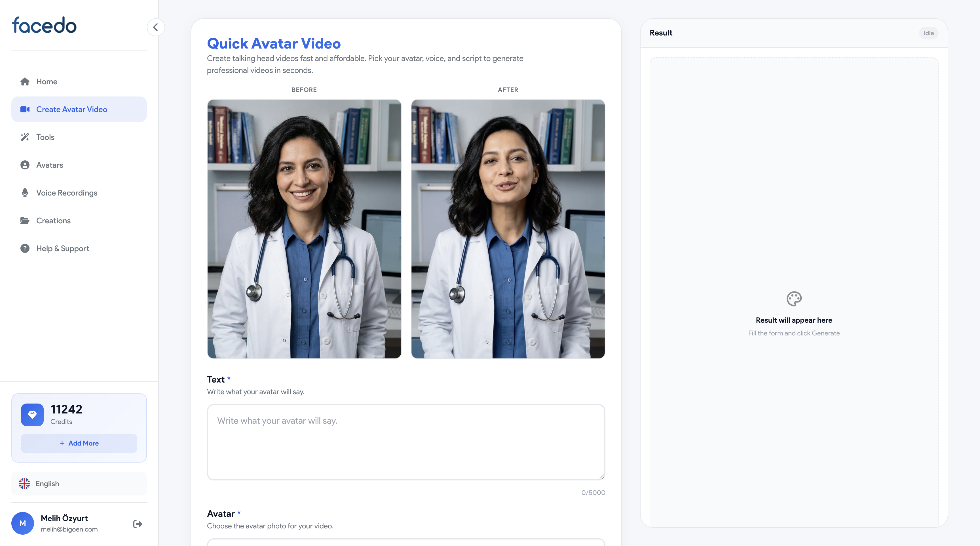Image resolution: width=980 pixels, height=546 pixels.
Task: Click the BEFORE preview image
Action: [x=304, y=228]
